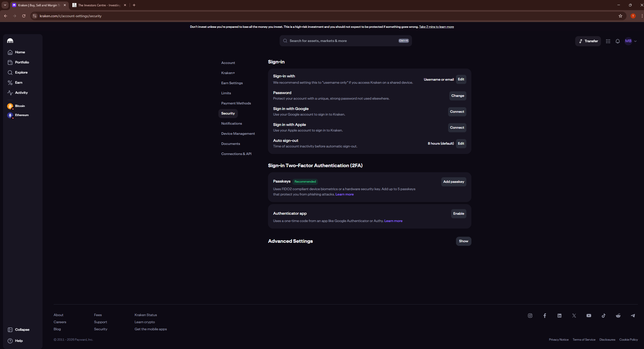Edit the Auto sign-out duration

(x=461, y=144)
